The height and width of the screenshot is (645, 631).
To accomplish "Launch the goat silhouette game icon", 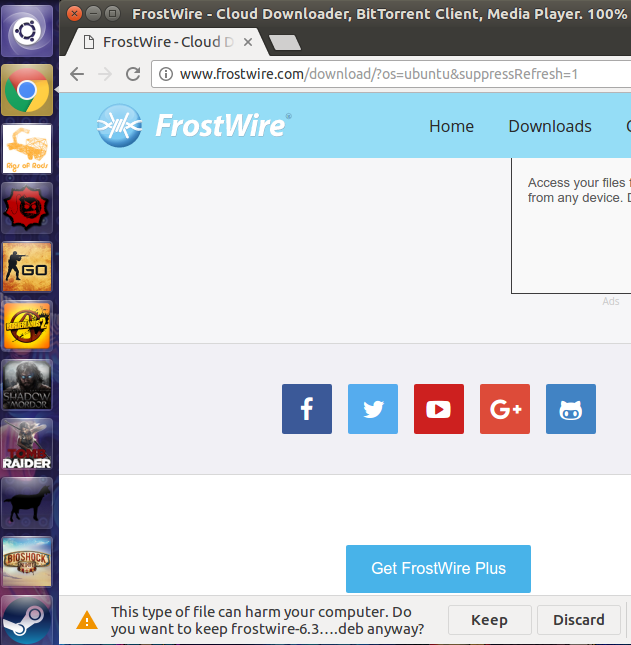I will [x=27, y=503].
